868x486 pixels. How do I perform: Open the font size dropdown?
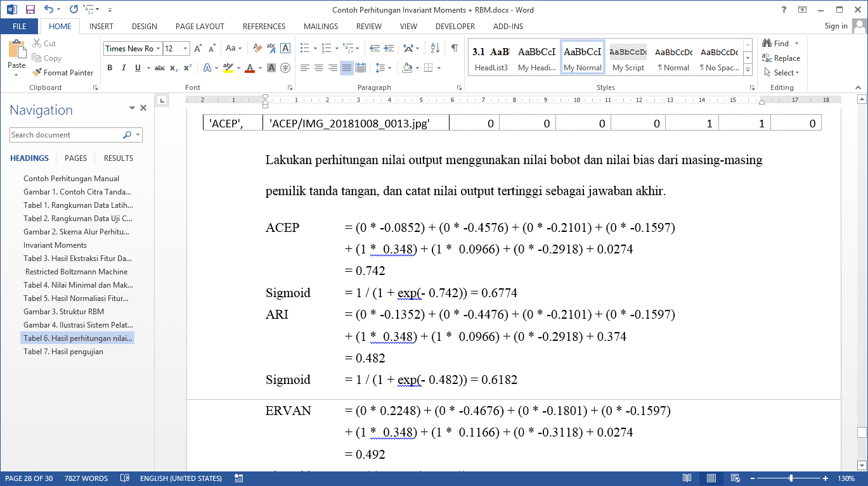[185, 49]
